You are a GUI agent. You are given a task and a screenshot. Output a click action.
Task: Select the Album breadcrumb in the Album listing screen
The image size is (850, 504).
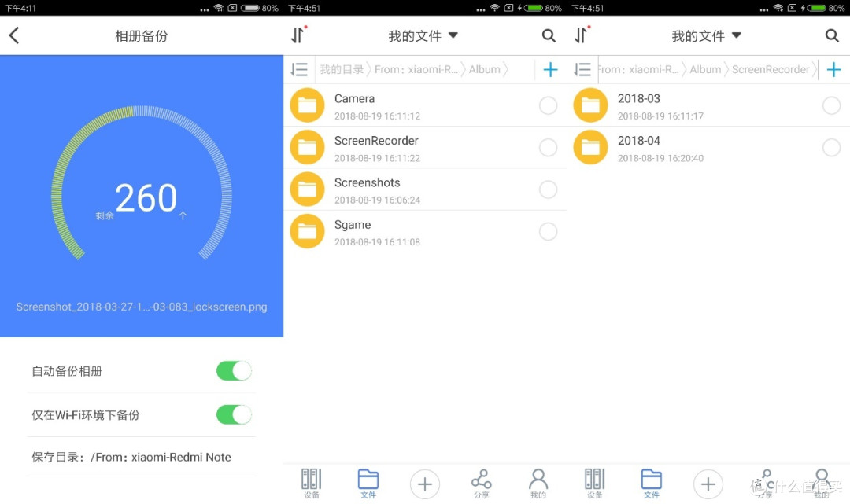point(485,69)
